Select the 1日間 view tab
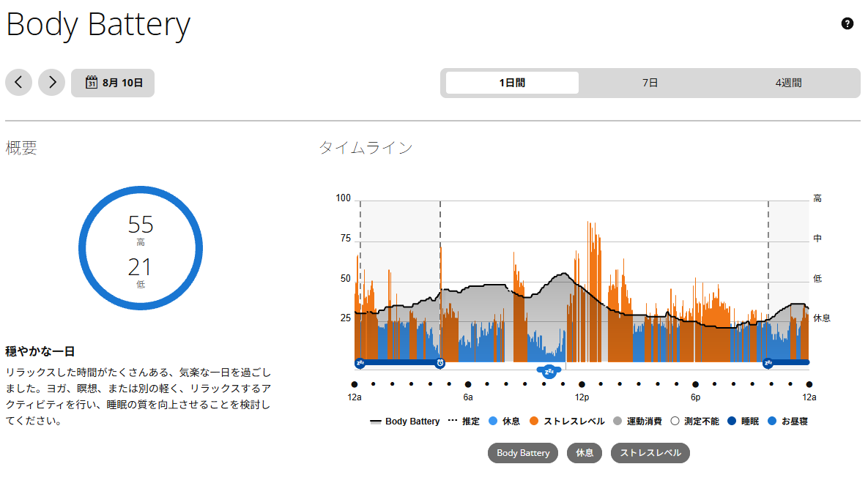The width and height of the screenshot is (868, 483). (512, 83)
